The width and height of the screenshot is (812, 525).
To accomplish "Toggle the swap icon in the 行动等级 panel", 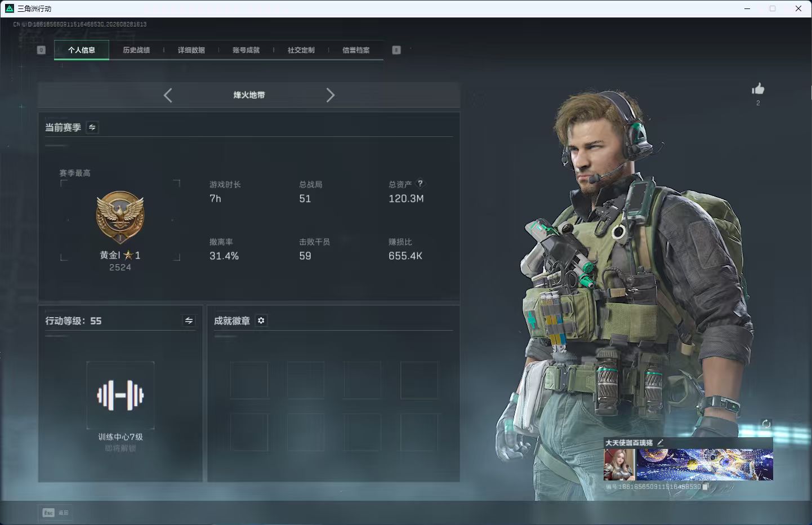I will 189,321.
